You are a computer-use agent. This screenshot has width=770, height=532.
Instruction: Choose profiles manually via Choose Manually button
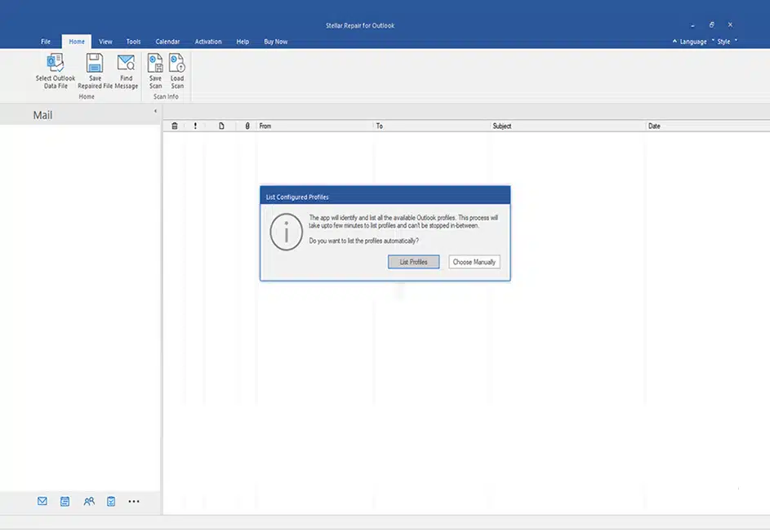[474, 262]
